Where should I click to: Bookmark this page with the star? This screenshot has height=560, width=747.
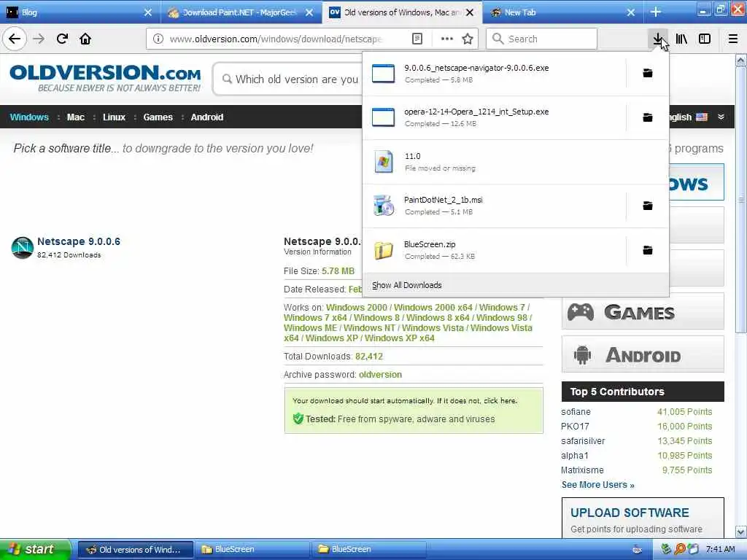468,39
